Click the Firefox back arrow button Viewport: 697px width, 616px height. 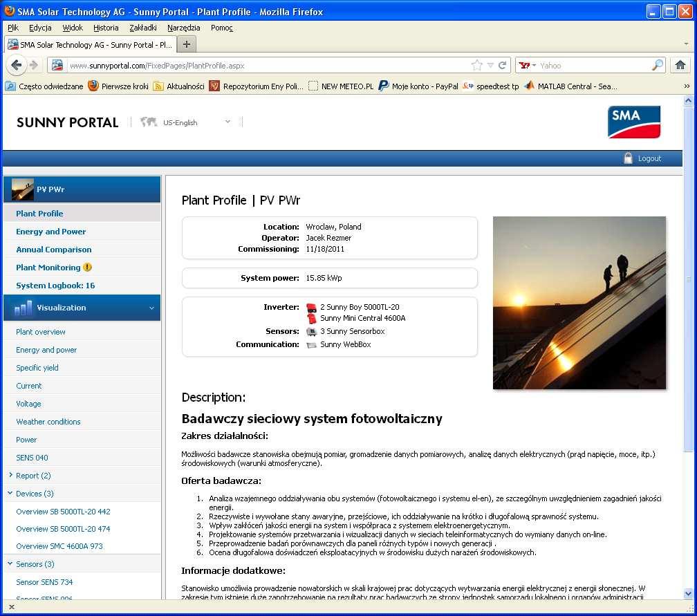point(17,65)
